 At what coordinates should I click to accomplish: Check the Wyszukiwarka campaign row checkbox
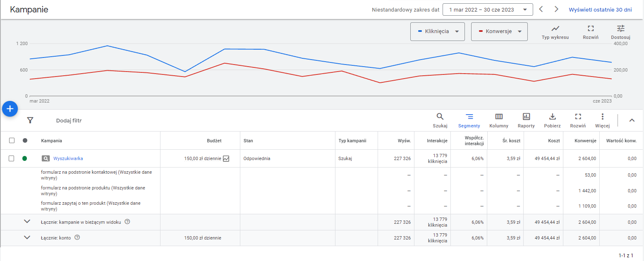[x=12, y=158]
